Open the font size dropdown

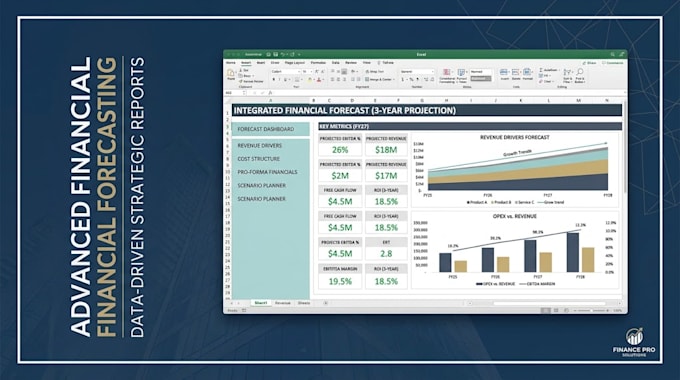tap(311, 72)
